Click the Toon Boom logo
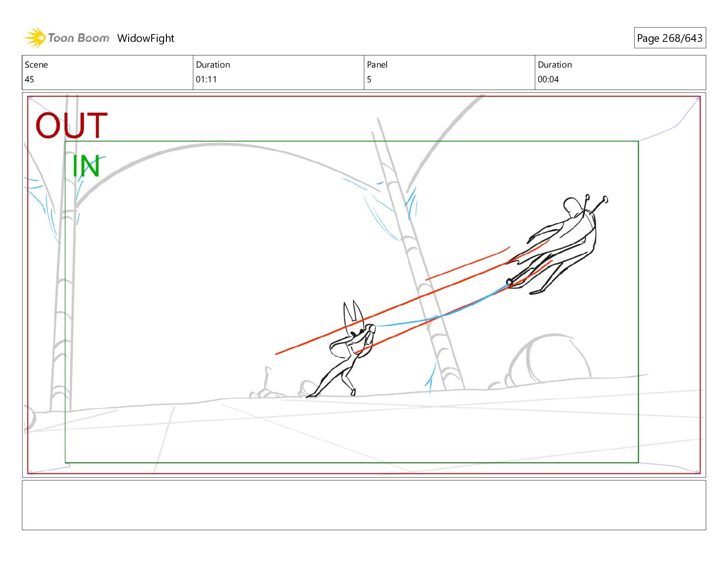This screenshot has height=563, width=728. 67,38
